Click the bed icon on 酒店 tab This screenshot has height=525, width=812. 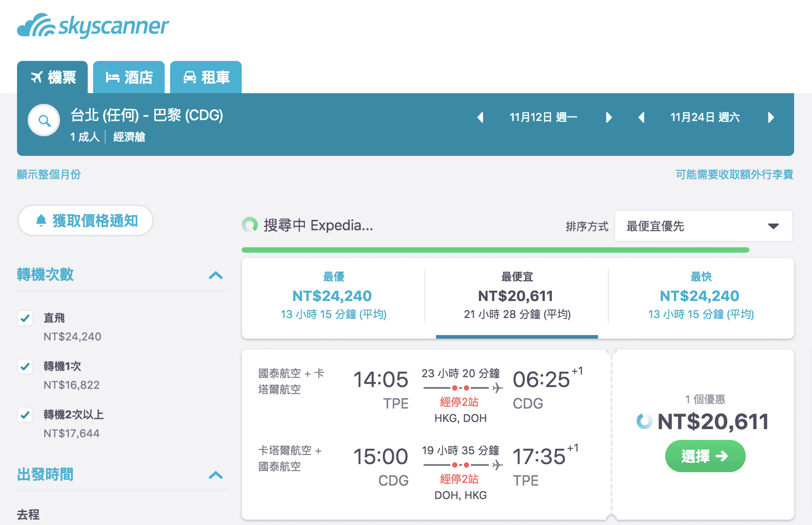click(x=112, y=77)
